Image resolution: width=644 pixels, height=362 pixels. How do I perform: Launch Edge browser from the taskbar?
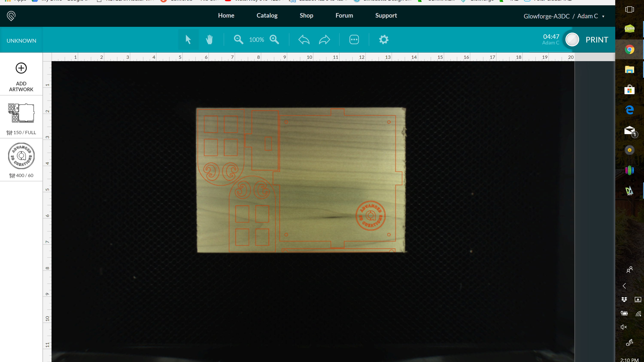tap(629, 110)
